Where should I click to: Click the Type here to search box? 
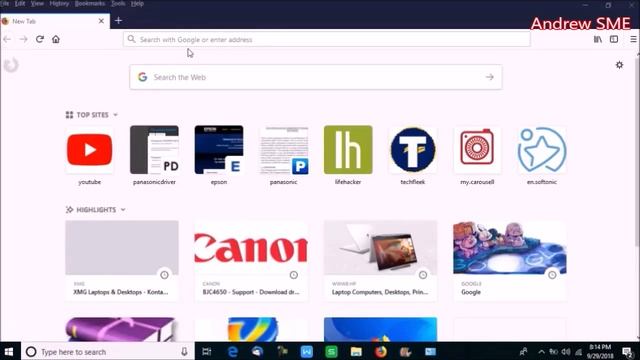pyautogui.click(x=108, y=351)
